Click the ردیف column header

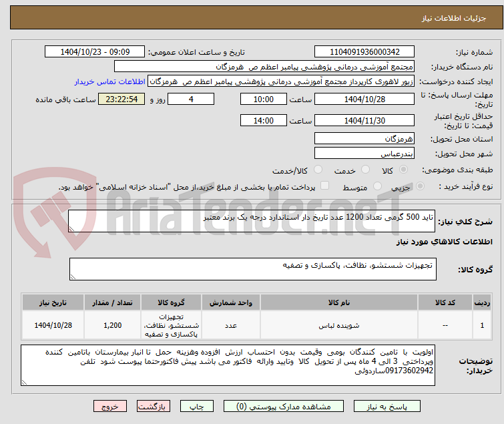(482, 302)
